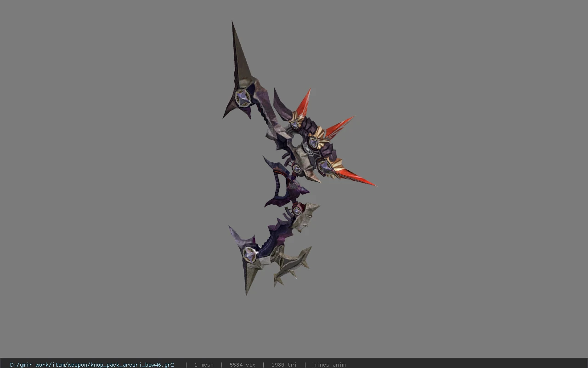This screenshot has height=368, width=588.
Task: Click the '1 mesh' status entry
Action: tap(204, 365)
